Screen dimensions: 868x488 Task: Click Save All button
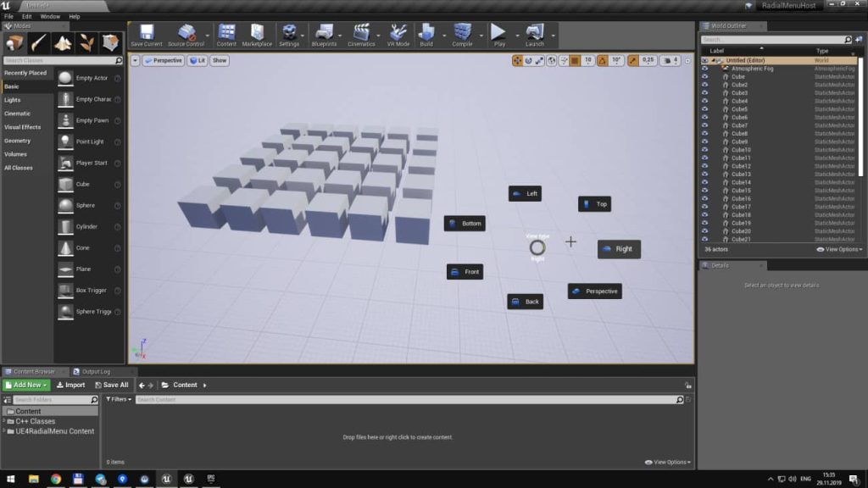[x=112, y=385]
